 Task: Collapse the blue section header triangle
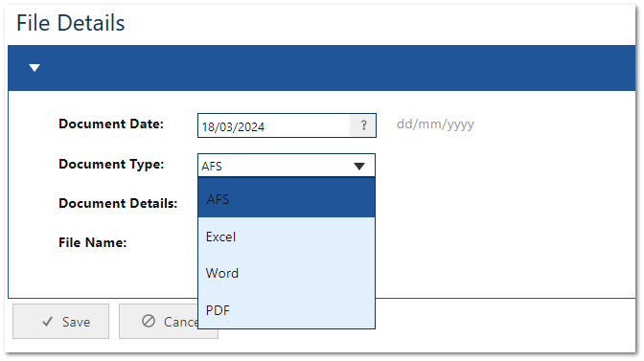point(34,68)
